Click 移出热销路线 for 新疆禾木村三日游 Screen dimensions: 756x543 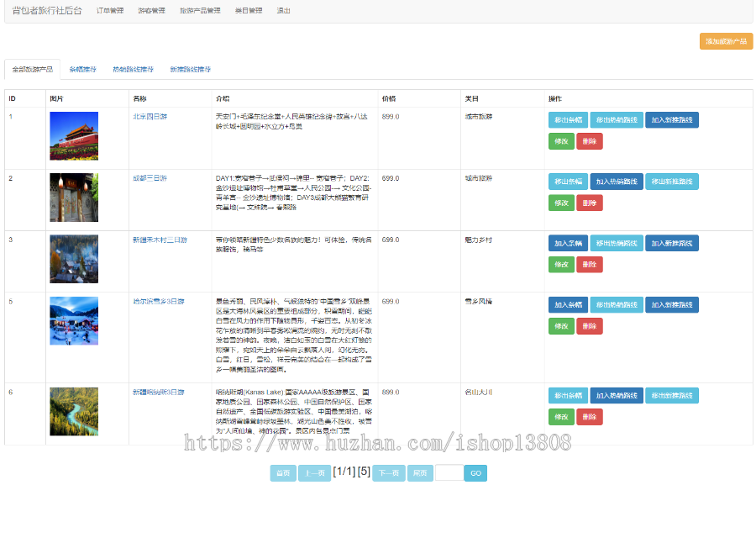click(617, 243)
